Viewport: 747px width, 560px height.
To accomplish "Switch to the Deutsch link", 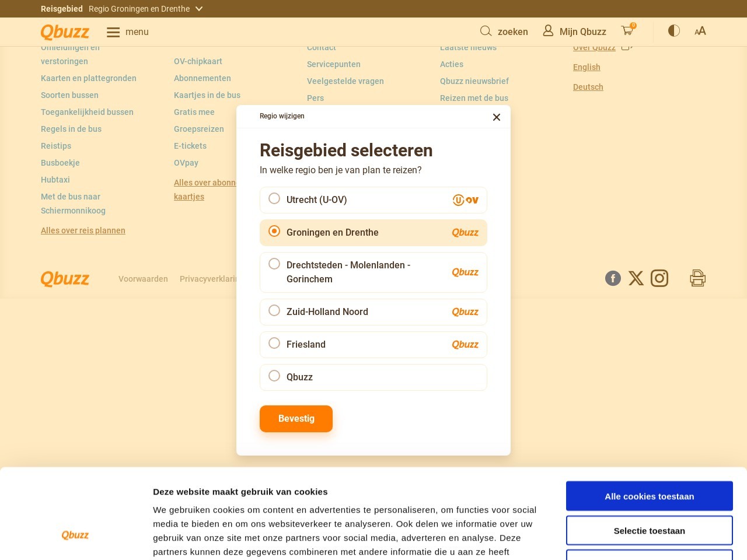I will point(588,87).
